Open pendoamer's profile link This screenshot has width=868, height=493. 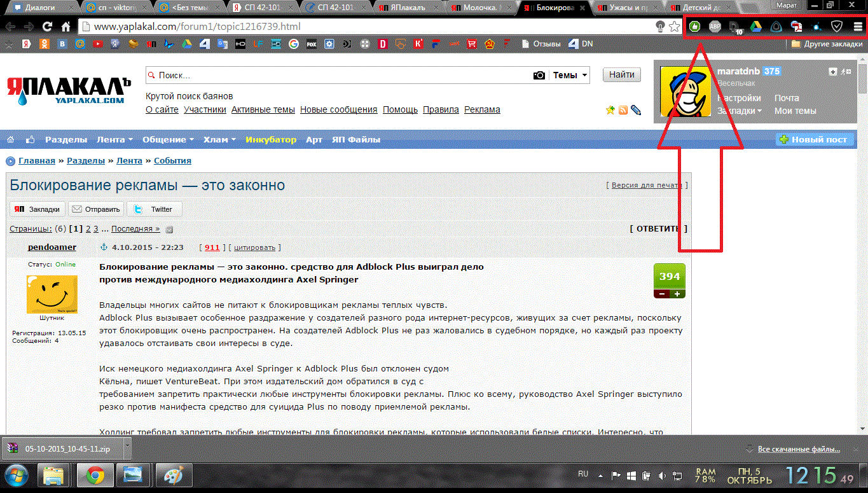(x=52, y=247)
